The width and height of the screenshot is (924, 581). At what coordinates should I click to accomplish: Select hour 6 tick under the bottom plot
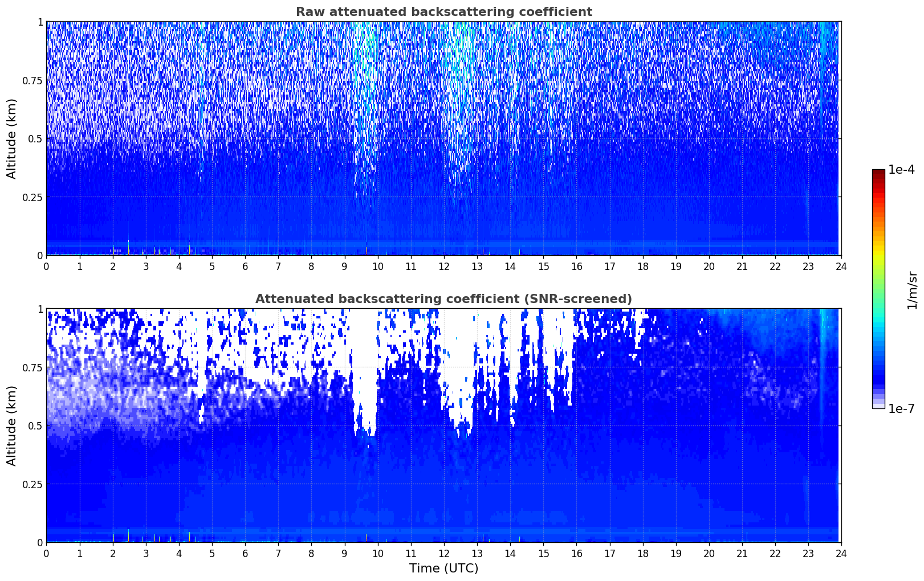245,553
